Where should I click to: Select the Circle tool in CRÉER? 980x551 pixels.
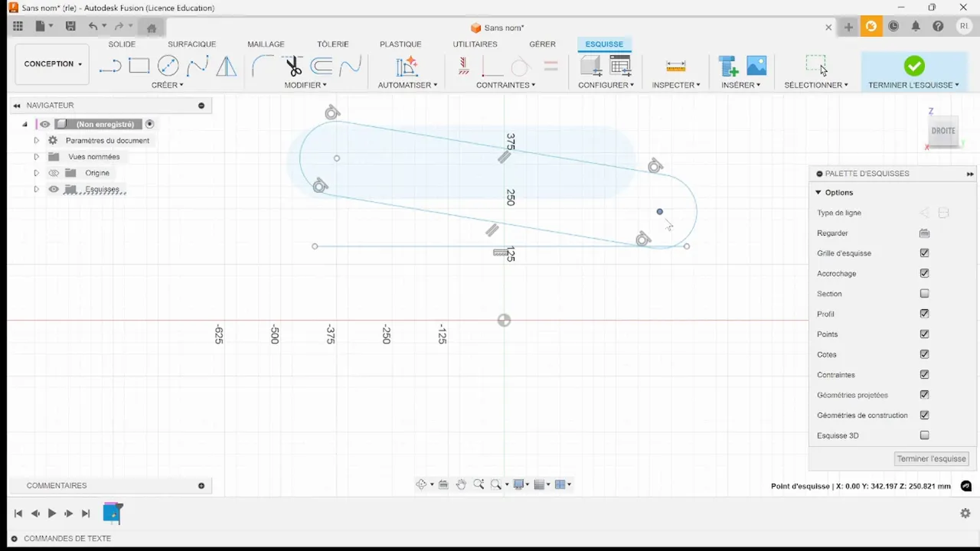[168, 67]
